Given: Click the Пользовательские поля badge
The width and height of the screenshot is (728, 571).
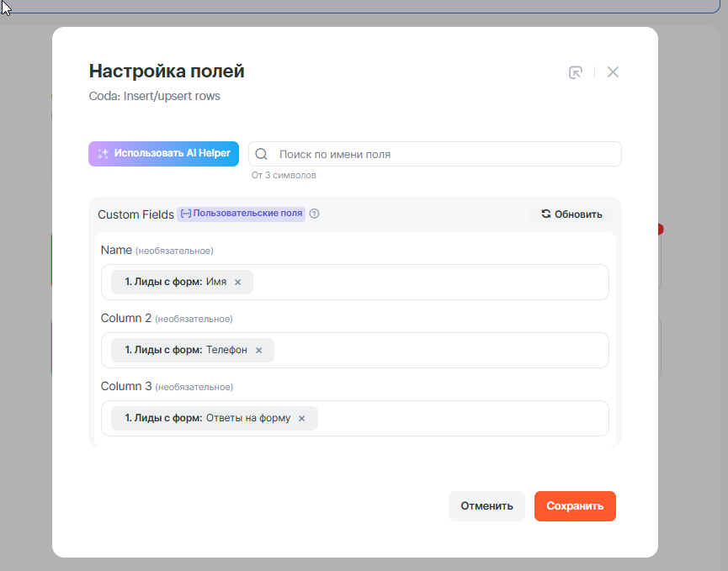Looking at the screenshot, I should (241, 214).
